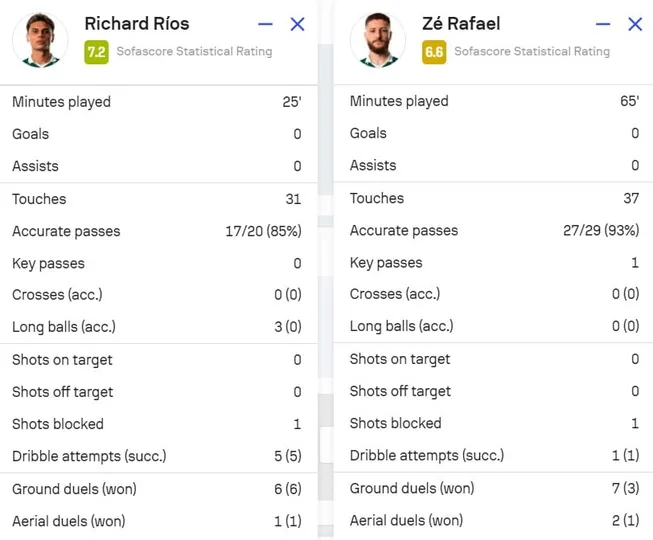Collapse Zé Rafael panel with minus icon
653x540 pixels.
tap(603, 24)
